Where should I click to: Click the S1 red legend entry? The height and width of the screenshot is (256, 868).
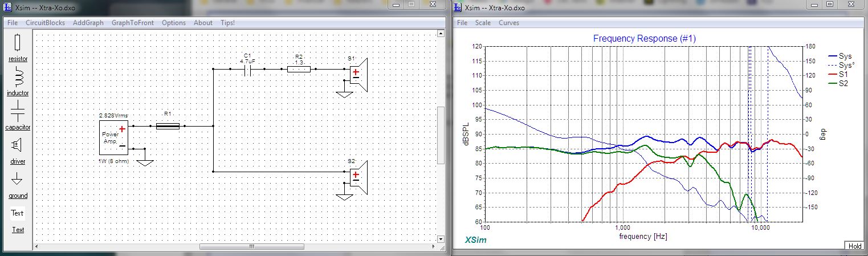tap(839, 75)
